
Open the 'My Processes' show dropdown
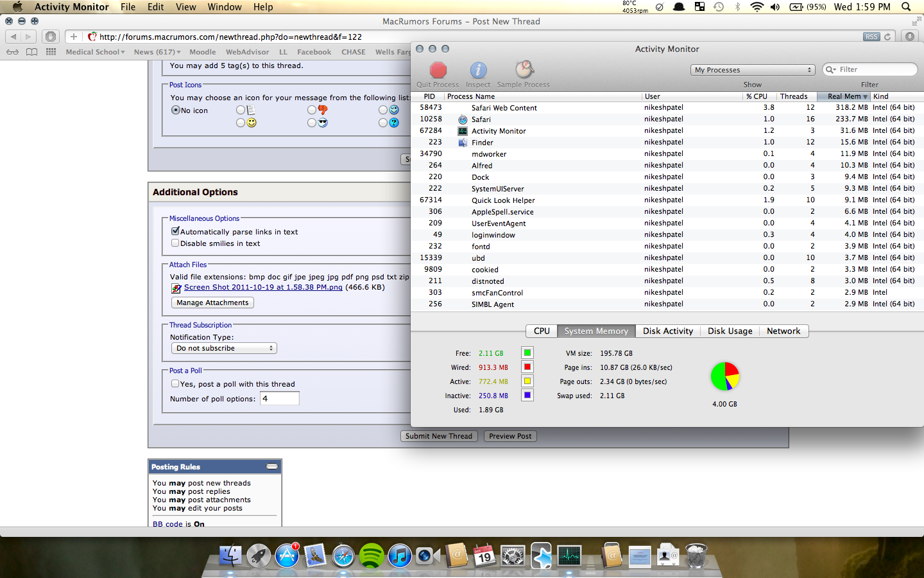pyautogui.click(x=753, y=69)
